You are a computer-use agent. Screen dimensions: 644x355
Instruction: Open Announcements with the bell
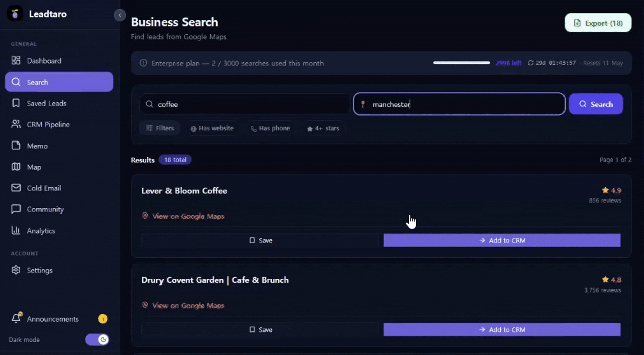(x=16, y=318)
